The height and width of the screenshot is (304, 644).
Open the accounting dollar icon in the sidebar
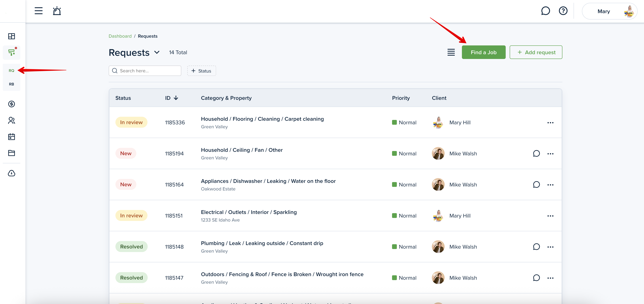pos(12,104)
